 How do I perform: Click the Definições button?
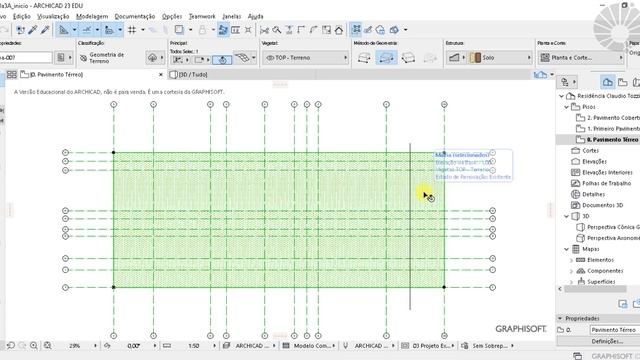coord(607,341)
